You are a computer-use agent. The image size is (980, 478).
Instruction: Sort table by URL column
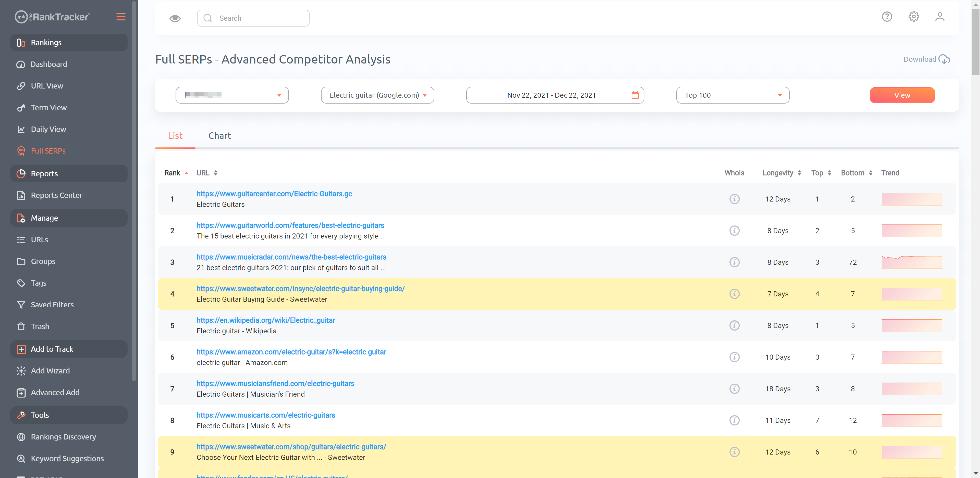[207, 173]
